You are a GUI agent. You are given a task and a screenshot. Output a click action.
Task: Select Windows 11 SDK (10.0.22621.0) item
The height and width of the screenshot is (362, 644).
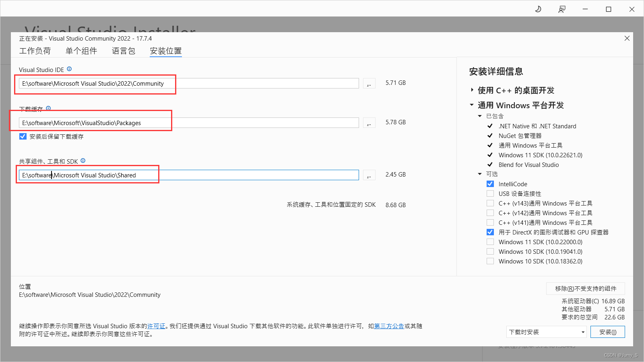540,155
